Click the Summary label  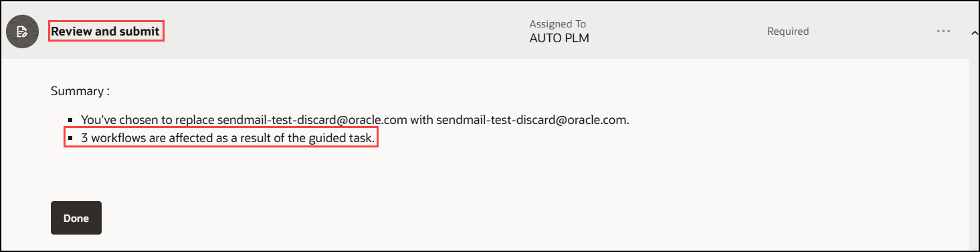point(80,90)
